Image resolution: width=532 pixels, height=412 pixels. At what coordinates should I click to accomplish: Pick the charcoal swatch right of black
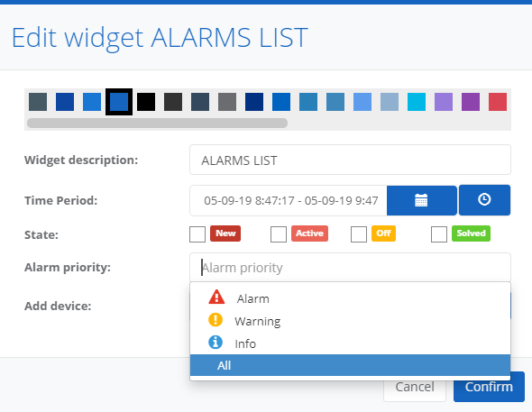pyautogui.click(x=173, y=102)
